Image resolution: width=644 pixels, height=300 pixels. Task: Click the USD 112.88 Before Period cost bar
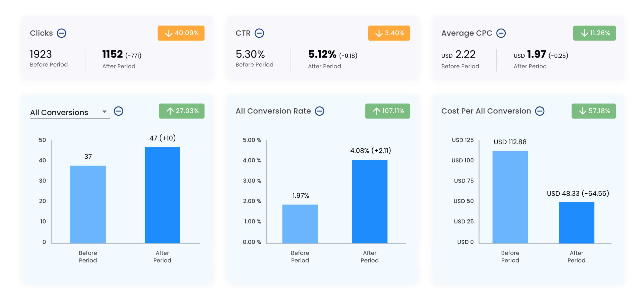pos(510,196)
